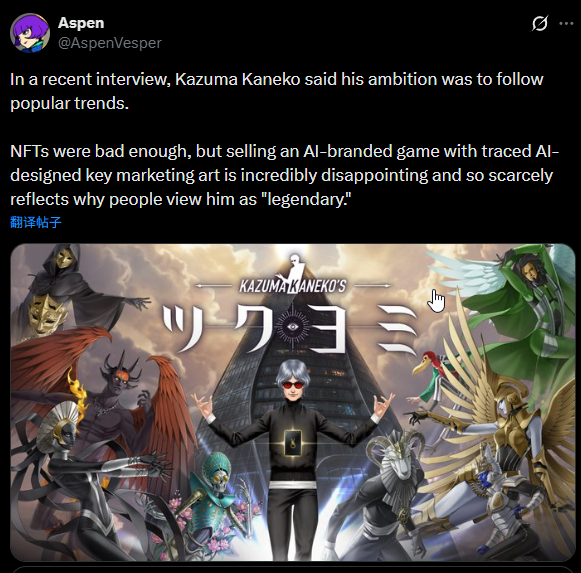The height and width of the screenshot is (573, 581).
Task: Open the display name Aspen's profile
Action: [81, 23]
